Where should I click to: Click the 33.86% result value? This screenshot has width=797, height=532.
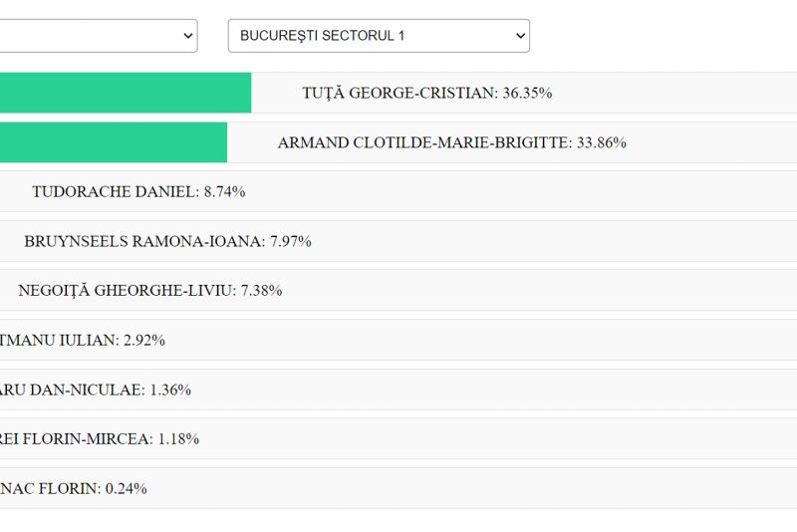[x=602, y=142]
